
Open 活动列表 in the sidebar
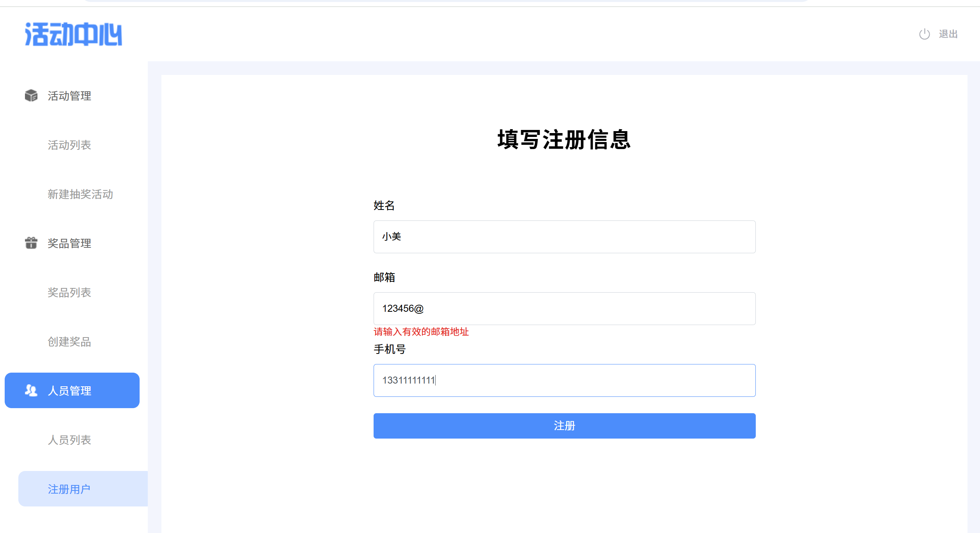coord(69,145)
